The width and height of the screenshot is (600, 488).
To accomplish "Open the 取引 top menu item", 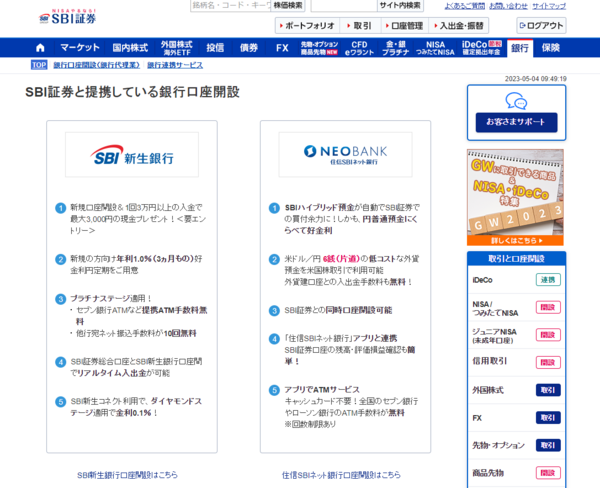I will click(x=360, y=26).
